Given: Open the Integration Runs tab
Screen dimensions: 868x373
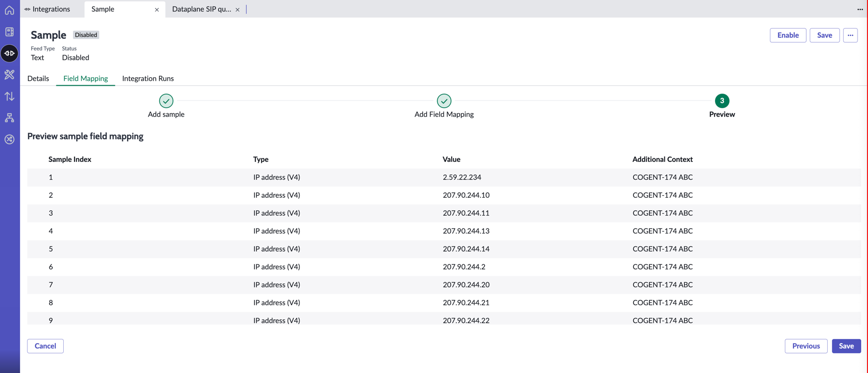Looking at the screenshot, I should click(148, 79).
